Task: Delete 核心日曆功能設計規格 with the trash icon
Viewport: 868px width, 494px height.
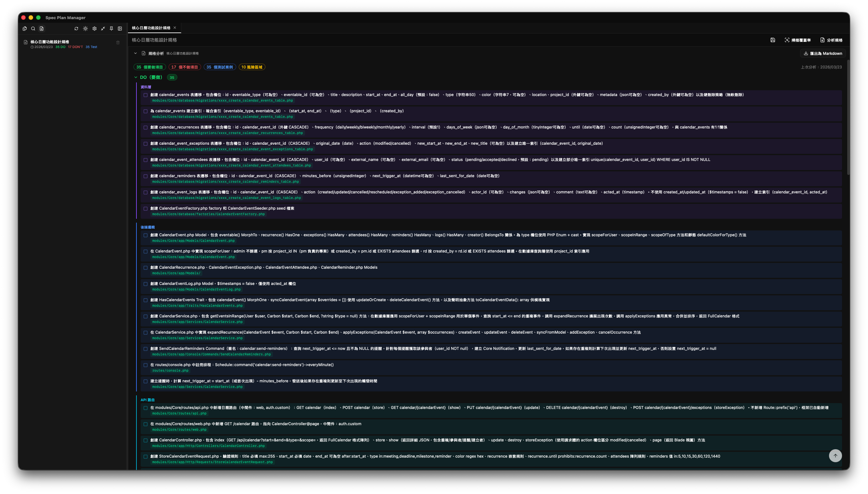Action: point(118,43)
